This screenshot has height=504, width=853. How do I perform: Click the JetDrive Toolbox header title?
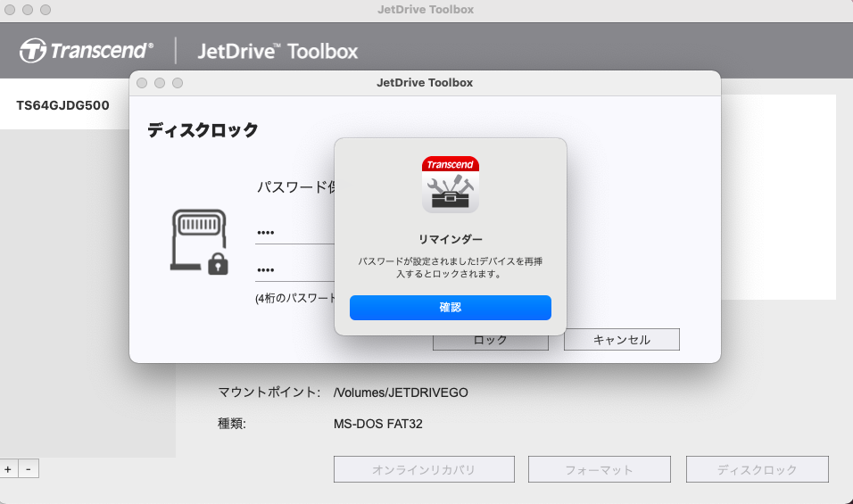[x=277, y=51]
